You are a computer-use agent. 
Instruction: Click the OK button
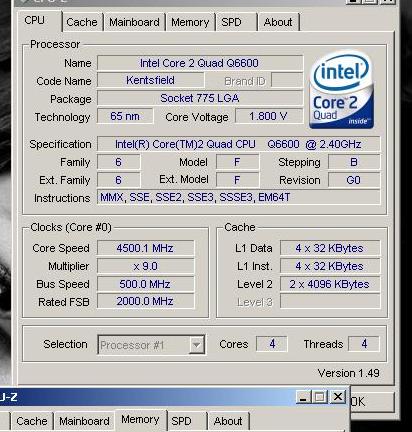372,402
